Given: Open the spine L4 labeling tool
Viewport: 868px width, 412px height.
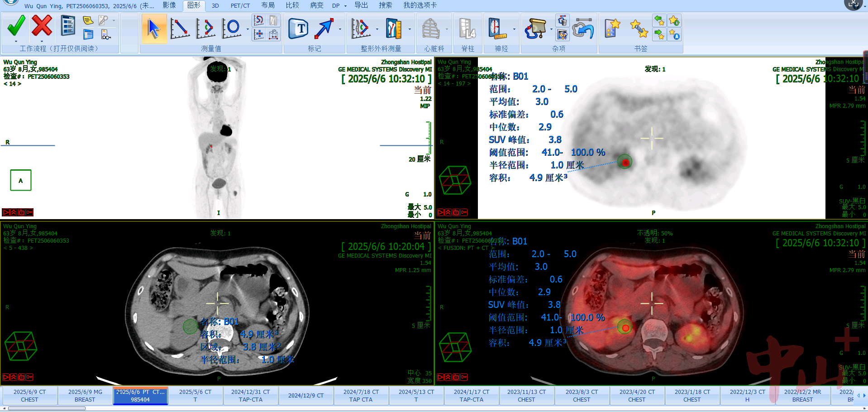Looking at the screenshot, I should coord(467,29).
